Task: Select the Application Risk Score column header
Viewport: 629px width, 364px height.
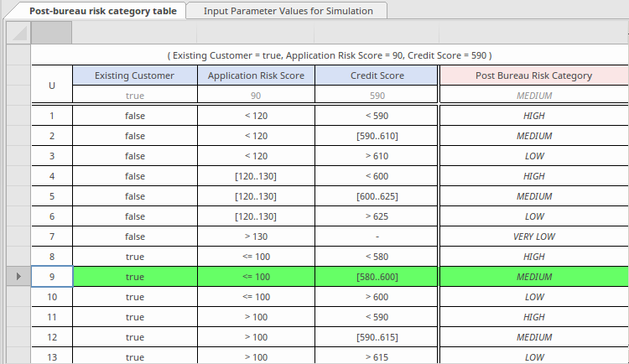Action: tap(256, 75)
